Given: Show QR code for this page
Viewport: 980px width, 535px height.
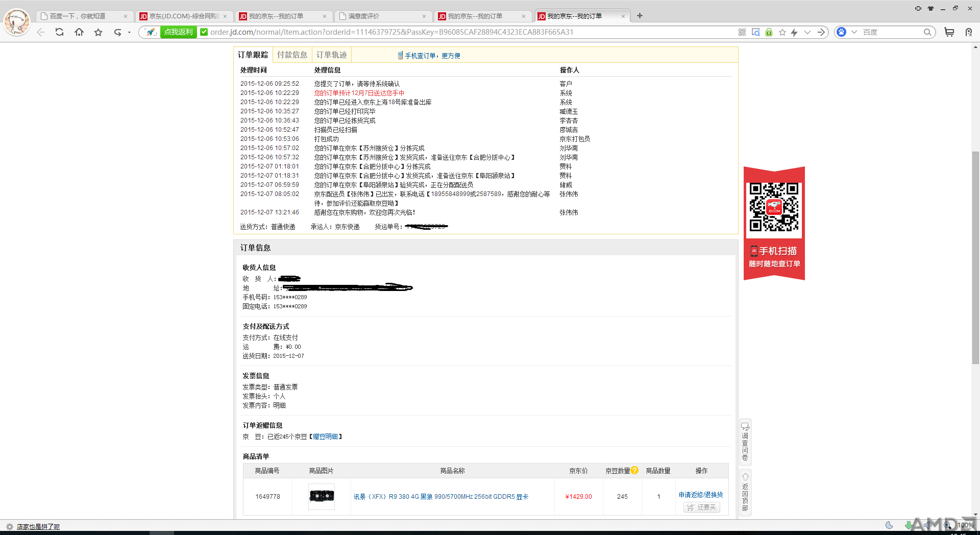Looking at the screenshot, I should point(742,32).
